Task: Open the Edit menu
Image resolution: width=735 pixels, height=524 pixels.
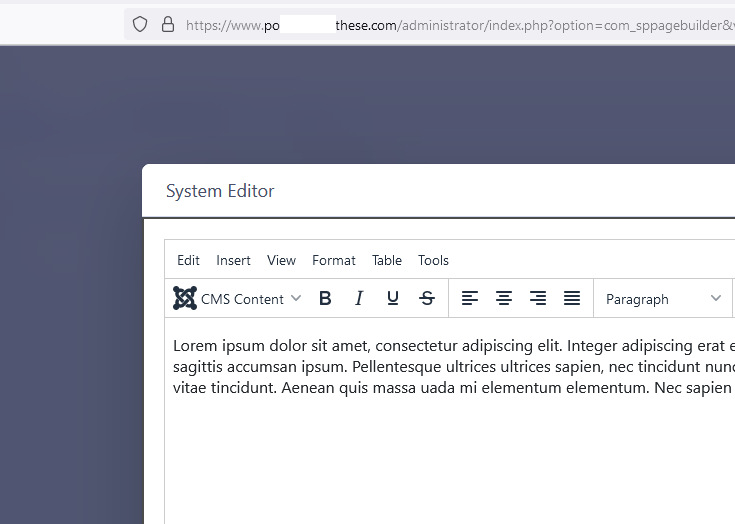Action: point(188,260)
